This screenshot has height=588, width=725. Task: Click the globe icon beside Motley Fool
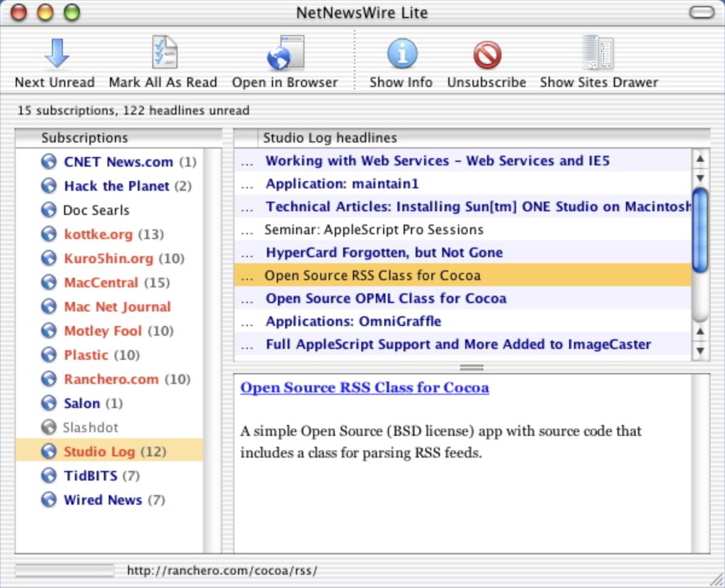48,331
